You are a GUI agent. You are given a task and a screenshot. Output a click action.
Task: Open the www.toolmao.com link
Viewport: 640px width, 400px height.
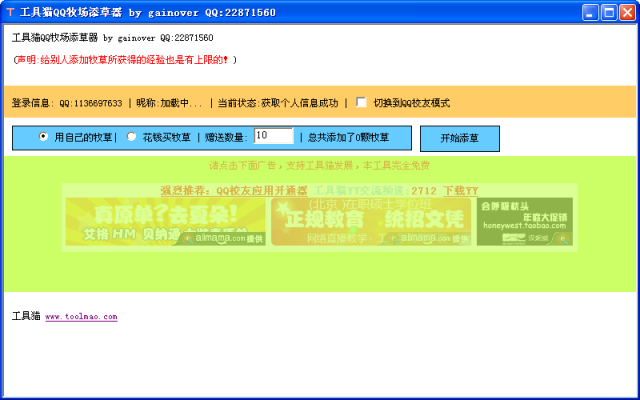(81, 317)
